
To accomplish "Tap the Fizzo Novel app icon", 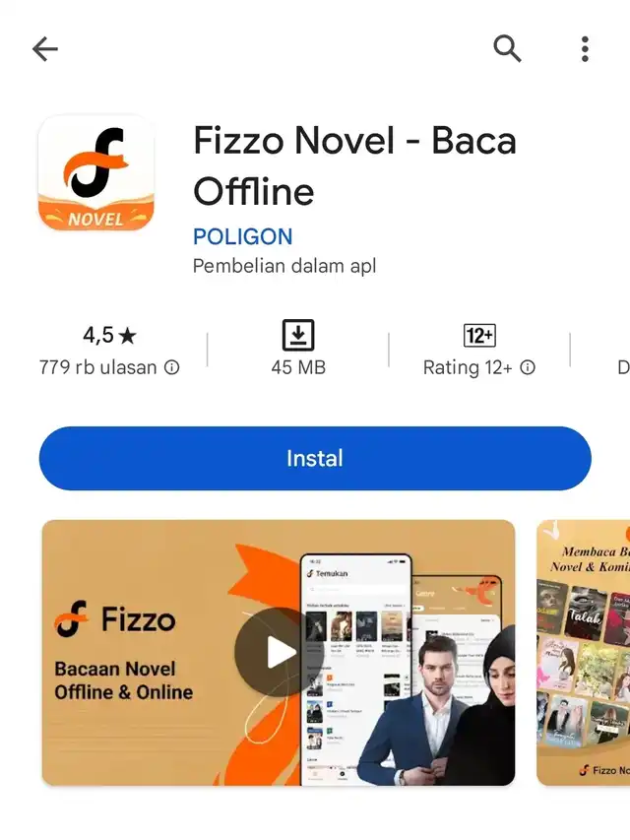I will point(96,172).
